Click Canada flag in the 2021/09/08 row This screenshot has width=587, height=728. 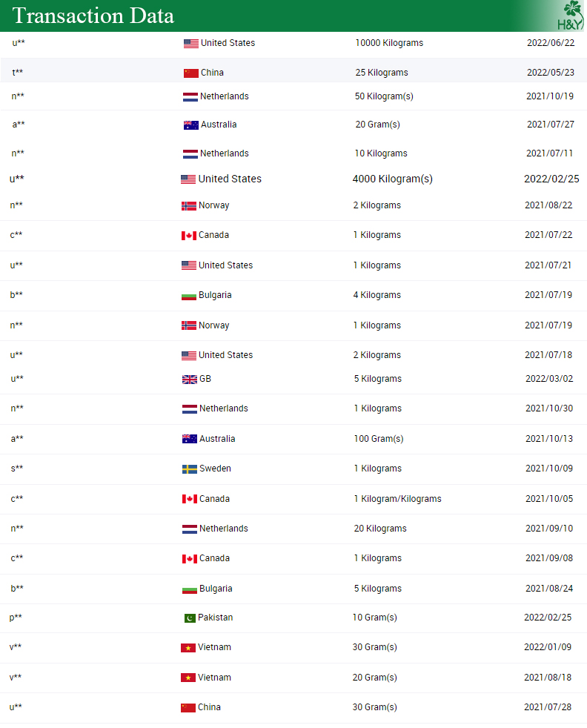[190, 559]
